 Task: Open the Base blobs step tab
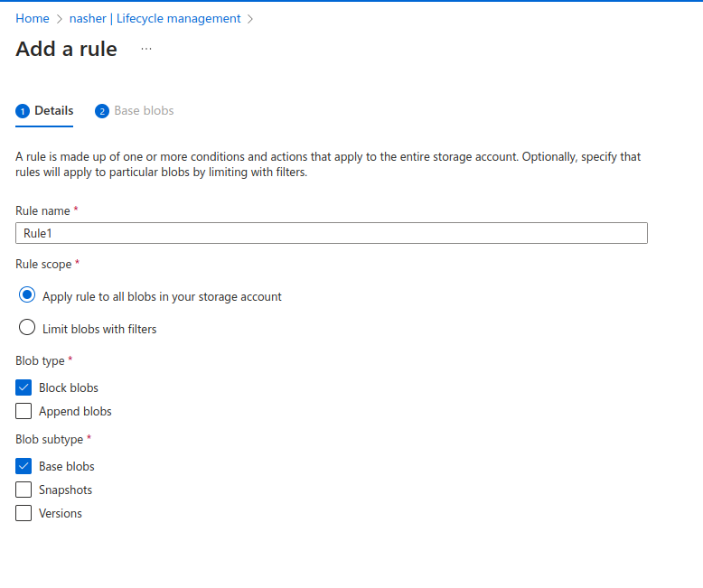click(143, 110)
